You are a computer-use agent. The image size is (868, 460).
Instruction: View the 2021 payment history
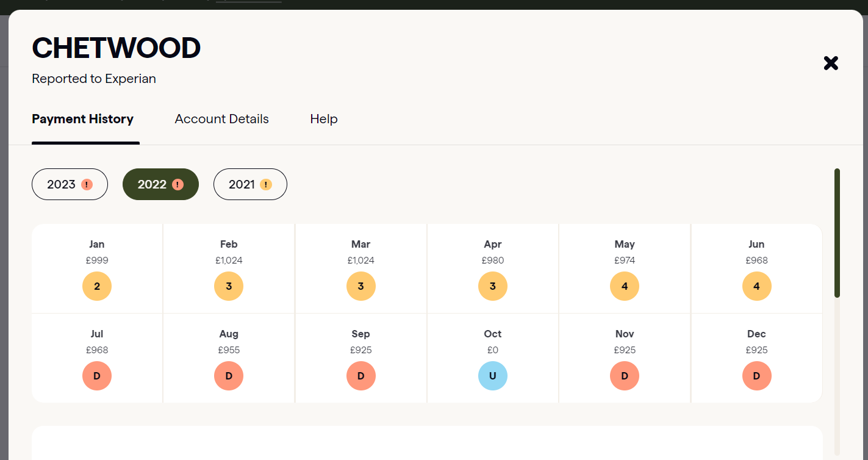250,184
